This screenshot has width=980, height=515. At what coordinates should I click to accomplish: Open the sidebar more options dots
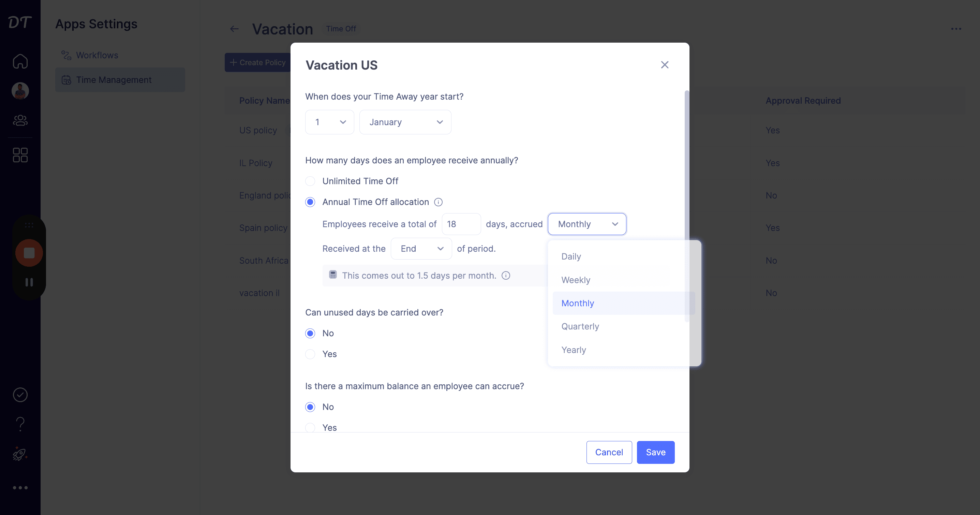(20, 488)
